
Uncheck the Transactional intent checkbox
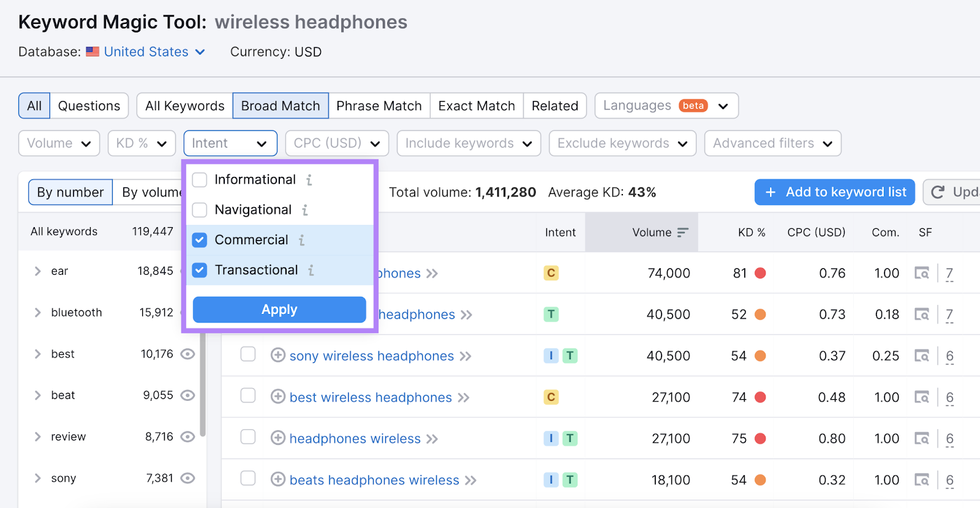(200, 270)
